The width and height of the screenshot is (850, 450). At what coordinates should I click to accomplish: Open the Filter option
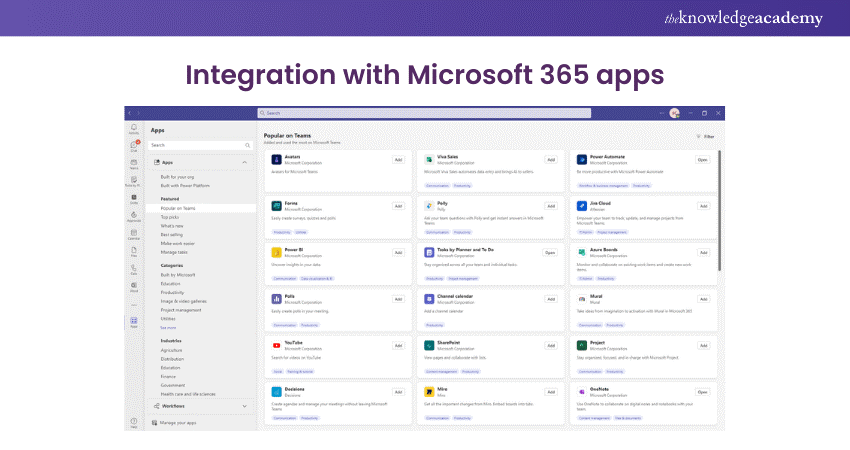click(705, 136)
